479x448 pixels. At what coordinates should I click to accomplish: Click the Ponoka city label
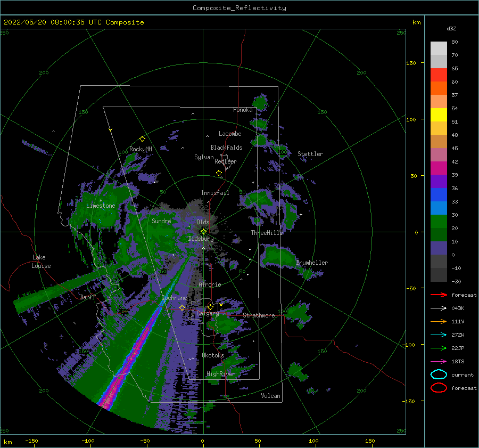pyautogui.click(x=243, y=110)
